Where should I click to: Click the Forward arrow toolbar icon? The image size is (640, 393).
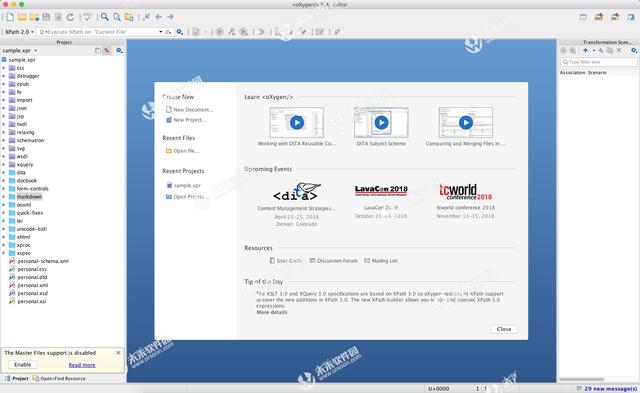[170, 17]
